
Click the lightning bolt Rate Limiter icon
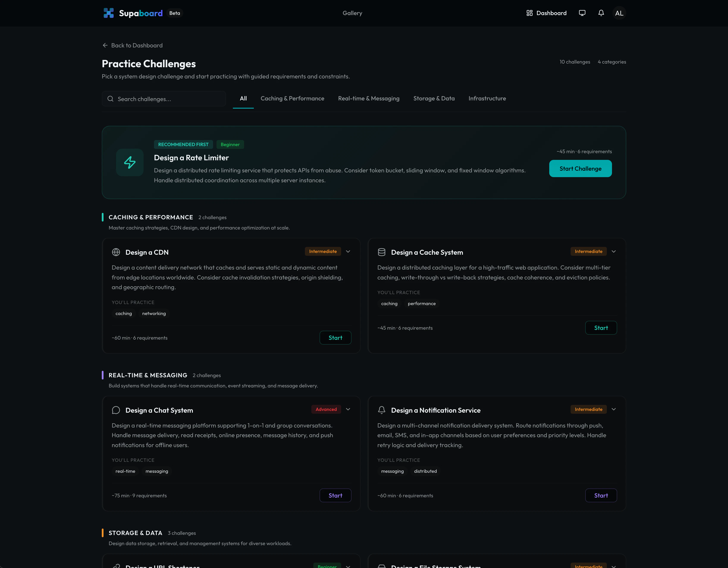(x=130, y=162)
